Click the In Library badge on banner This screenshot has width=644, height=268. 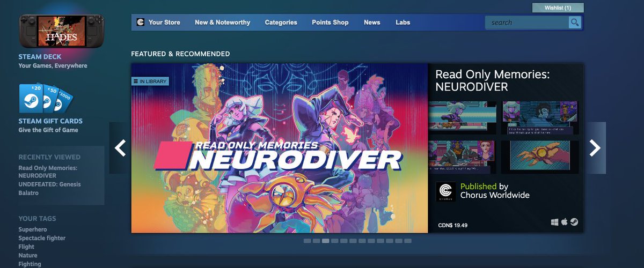(x=150, y=81)
